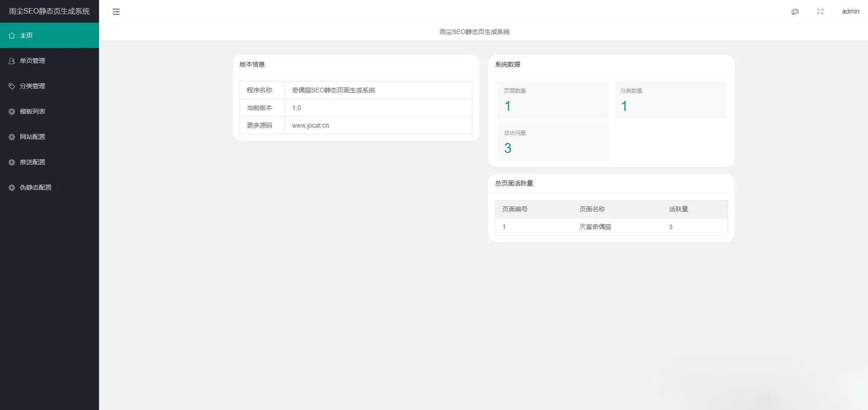868x410 pixels.
Task: Open the admin user menu
Action: click(x=850, y=12)
